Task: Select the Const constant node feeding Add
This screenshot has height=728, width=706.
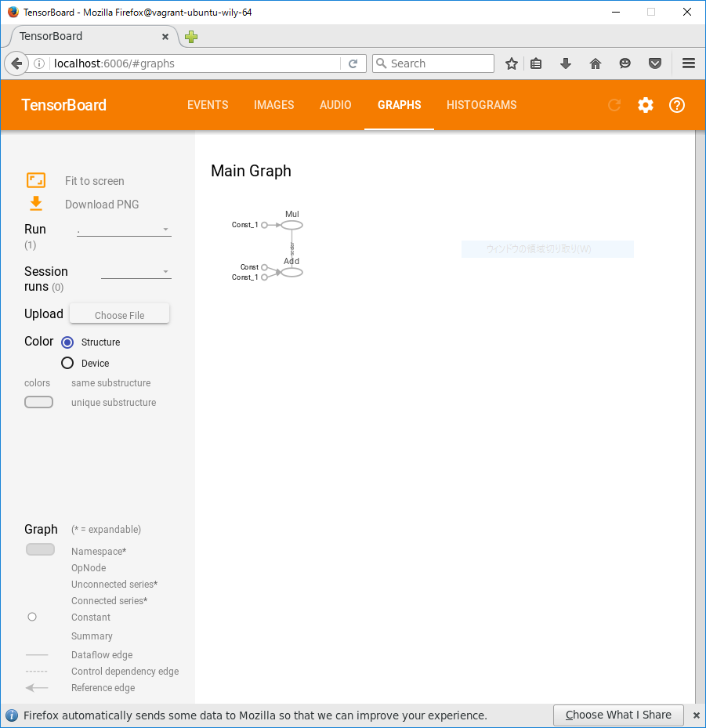Action: pyautogui.click(x=264, y=267)
